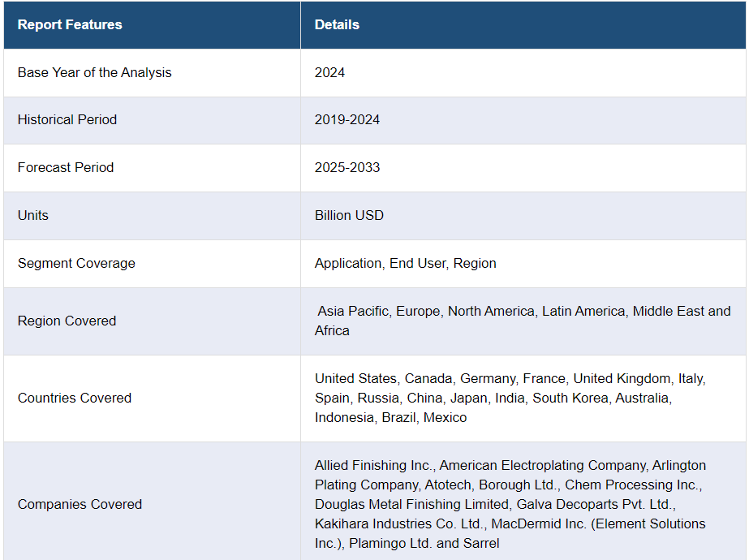Click the 2025-2033 forecast value
The height and width of the screenshot is (560, 749).
tap(347, 167)
